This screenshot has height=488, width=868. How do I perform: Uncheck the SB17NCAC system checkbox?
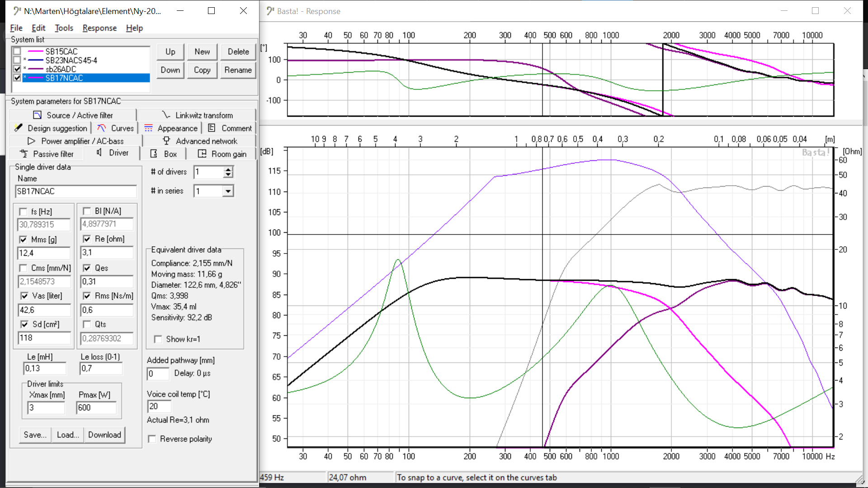pyautogui.click(x=17, y=78)
